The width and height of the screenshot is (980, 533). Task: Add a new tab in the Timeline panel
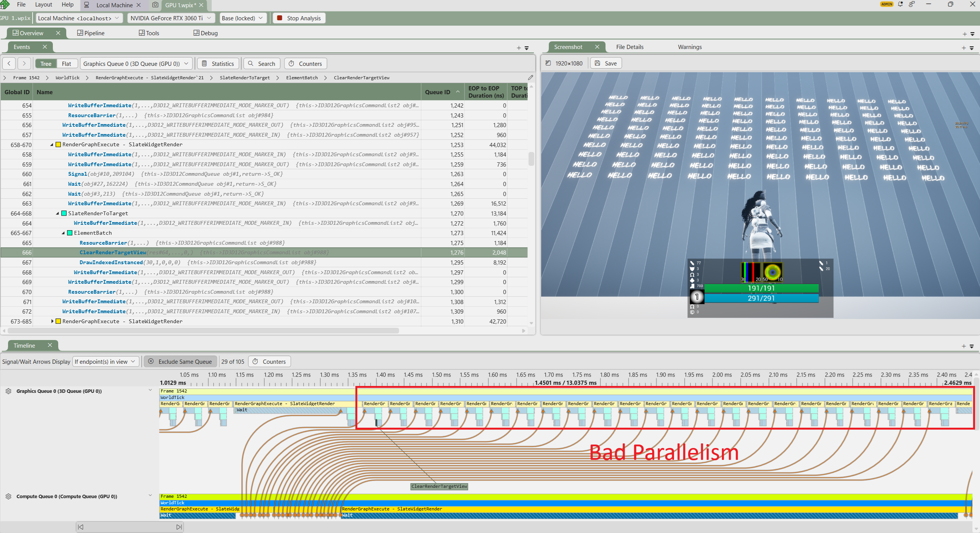tap(964, 346)
